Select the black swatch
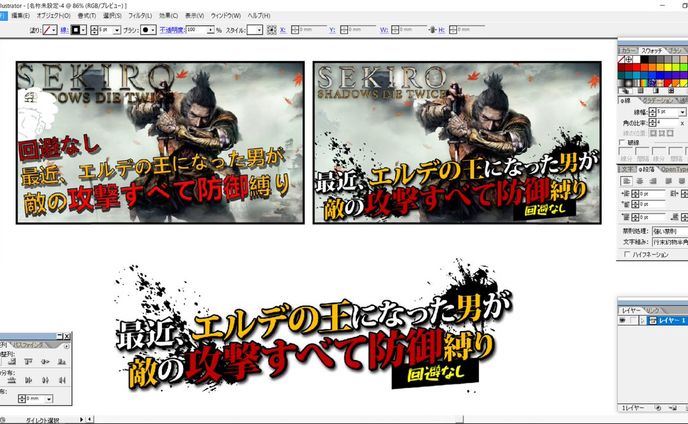688x424 pixels. click(645, 60)
